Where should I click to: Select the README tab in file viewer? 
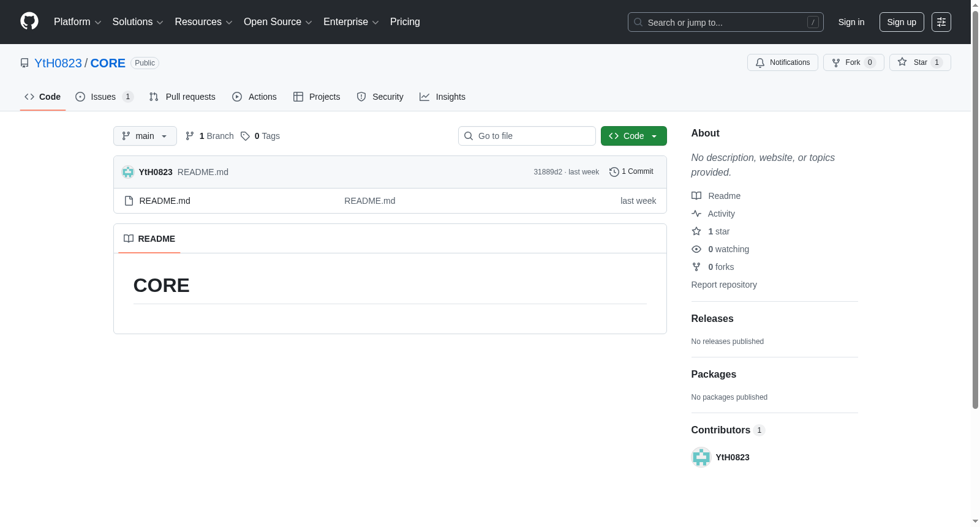(x=149, y=239)
